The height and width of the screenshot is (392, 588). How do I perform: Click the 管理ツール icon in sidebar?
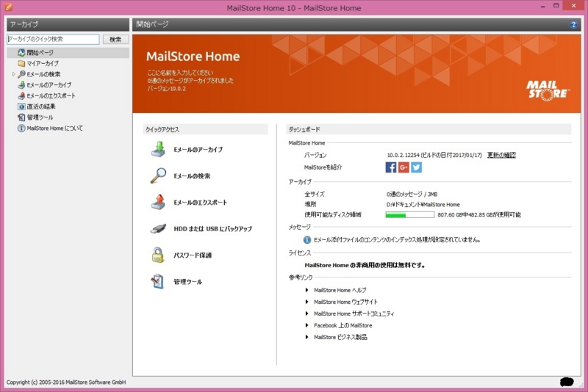click(x=21, y=117)
